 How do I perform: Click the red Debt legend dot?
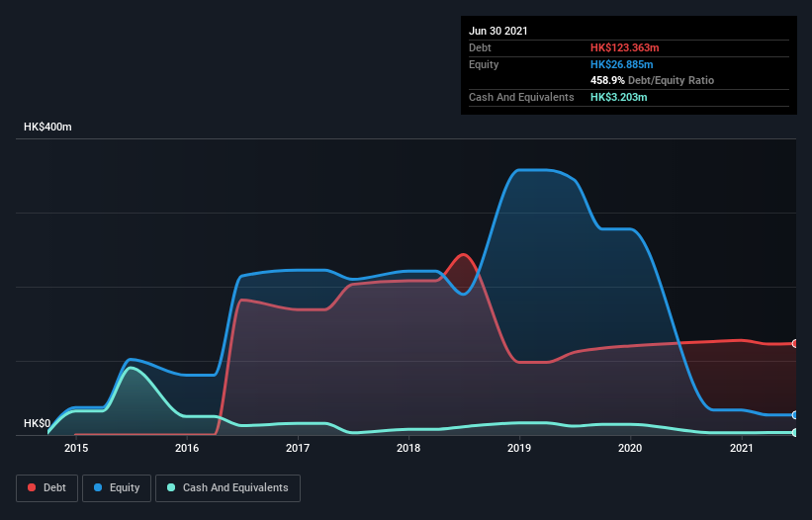(x=32, y=487)
